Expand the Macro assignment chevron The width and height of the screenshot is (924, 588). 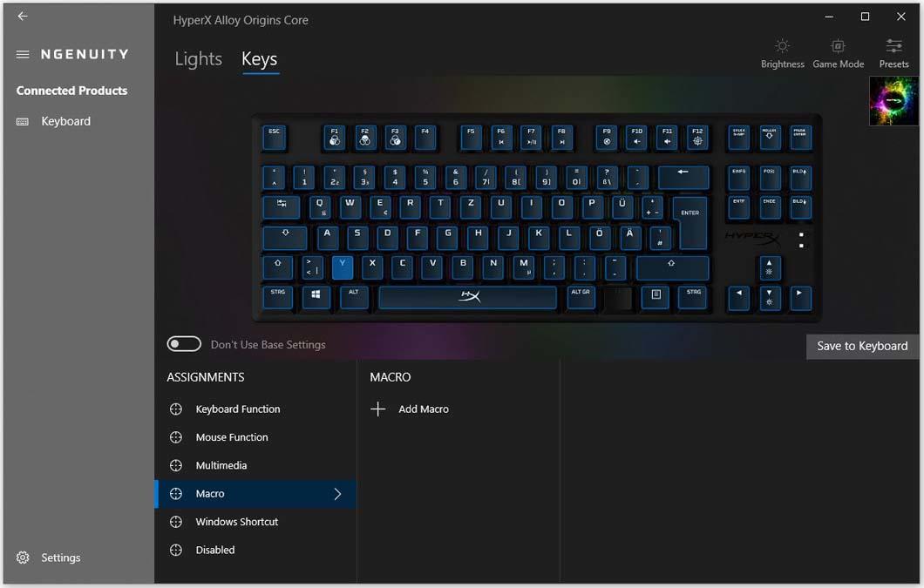(337, 494)
